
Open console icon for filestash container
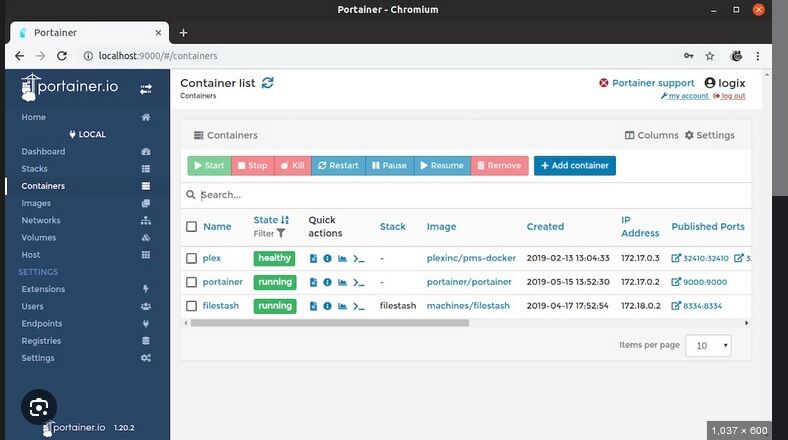(x=358, y=306)
